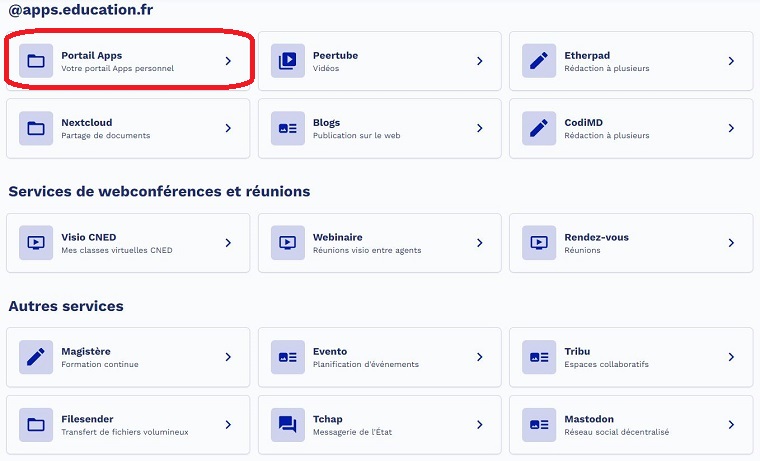Select the Filesender title link
760x461 pixels.
click(87, 419)
